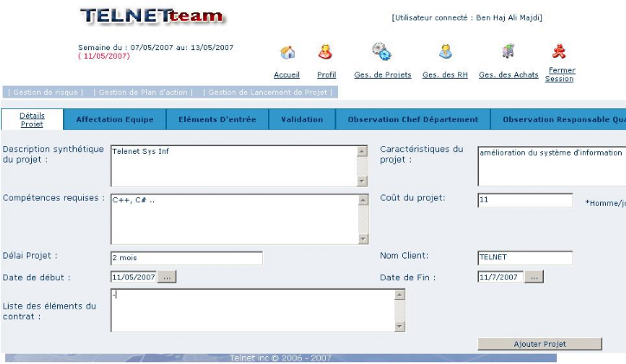Go to Ges. des RH link
This screenshot has height=364, width=626.
click(444, 74)
